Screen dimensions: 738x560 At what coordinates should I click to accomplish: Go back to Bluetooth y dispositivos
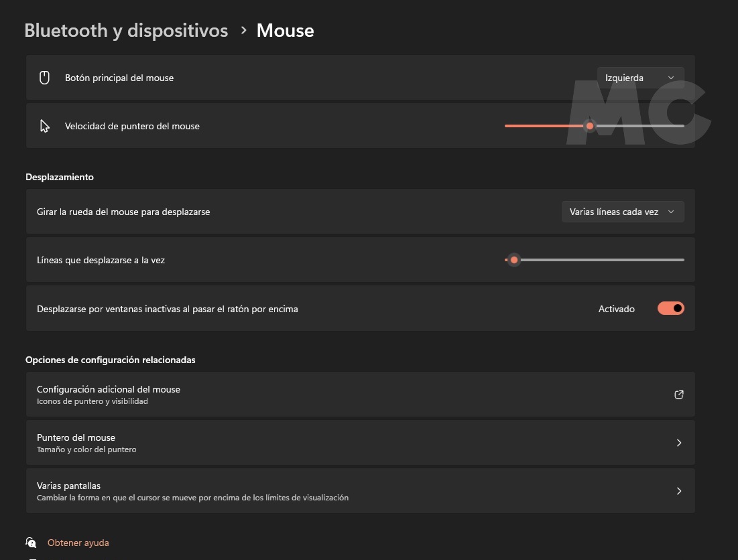[x=126, y=30]
